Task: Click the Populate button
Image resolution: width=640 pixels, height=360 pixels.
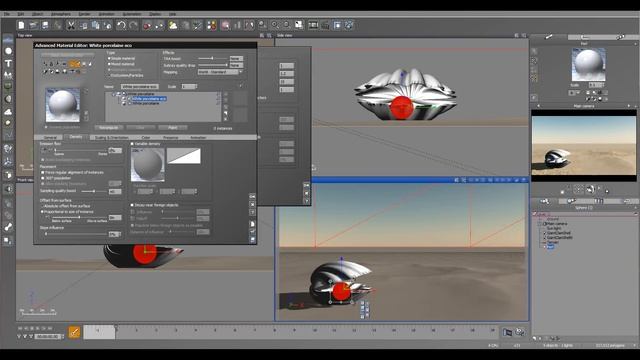Action: (109, 128)
